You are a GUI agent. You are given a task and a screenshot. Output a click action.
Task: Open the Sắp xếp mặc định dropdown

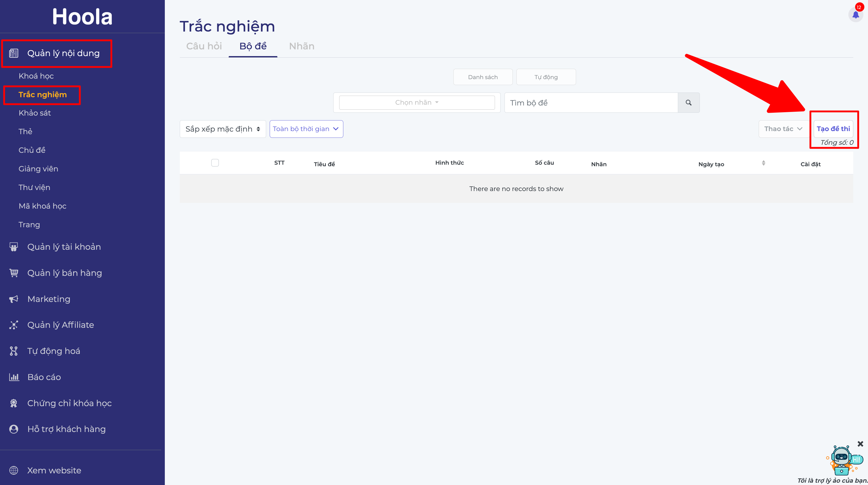coord(223,129)
